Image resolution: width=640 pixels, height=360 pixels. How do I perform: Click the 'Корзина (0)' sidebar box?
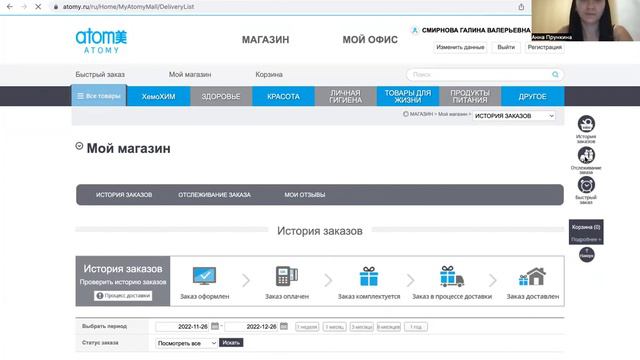point(586,232)
